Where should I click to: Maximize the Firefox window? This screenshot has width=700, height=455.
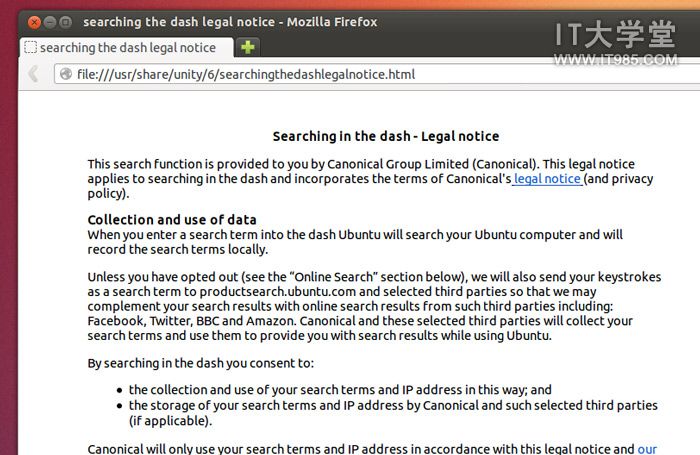coord(66,22)
